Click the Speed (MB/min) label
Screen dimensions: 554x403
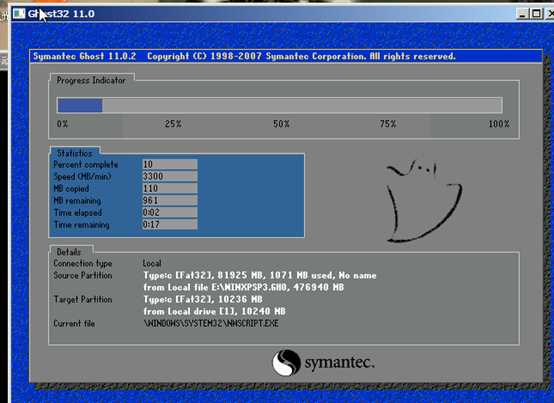tap(82, 176)
